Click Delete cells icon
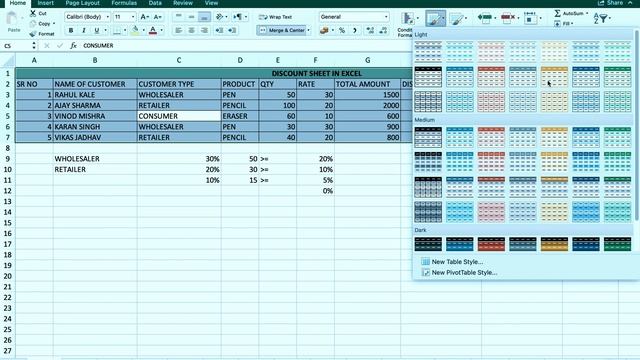The width and height of the screenshot is (640, 360). (x=507, y=18)
